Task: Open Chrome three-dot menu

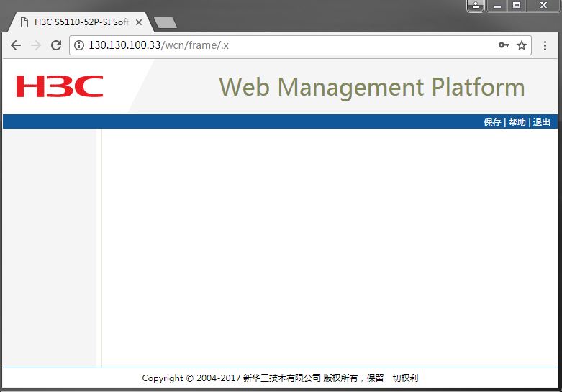Action: point(545,45)
